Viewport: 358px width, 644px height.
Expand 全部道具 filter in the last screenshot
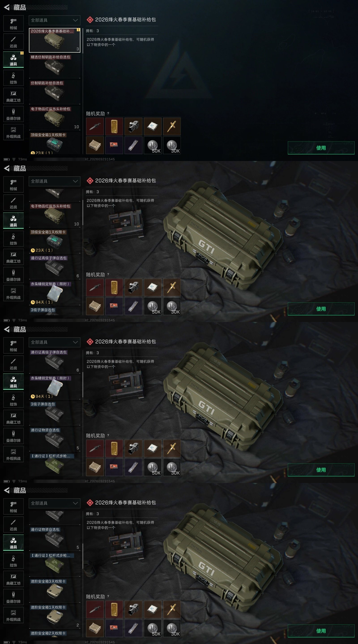click(55, 503)
